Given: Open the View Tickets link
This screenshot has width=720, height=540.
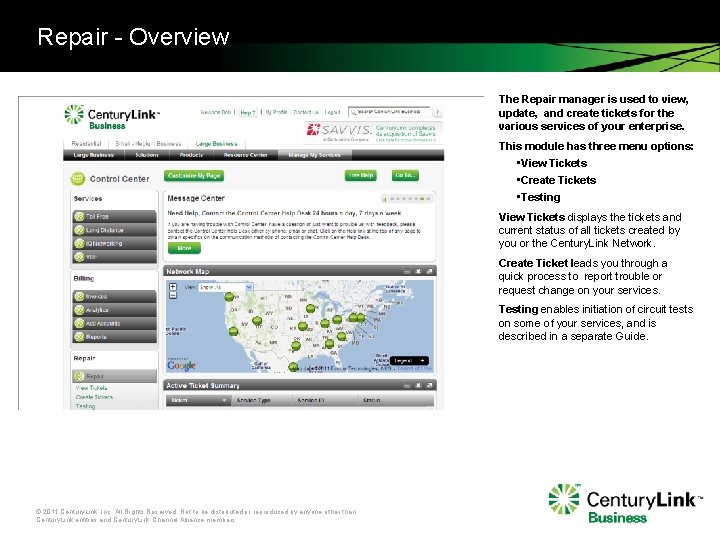Looking at the screenshot, I should (x=91, y=388).
